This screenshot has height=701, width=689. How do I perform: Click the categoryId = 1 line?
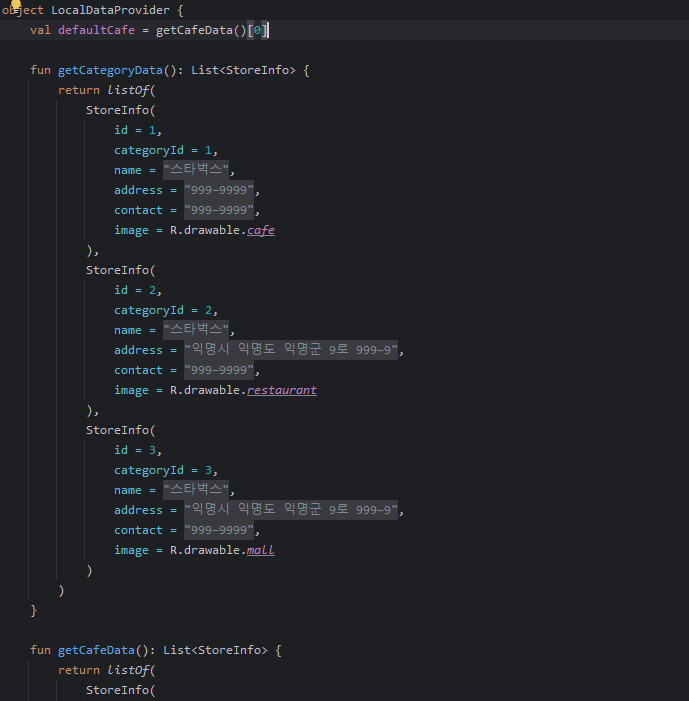click(x=166, y=150)
